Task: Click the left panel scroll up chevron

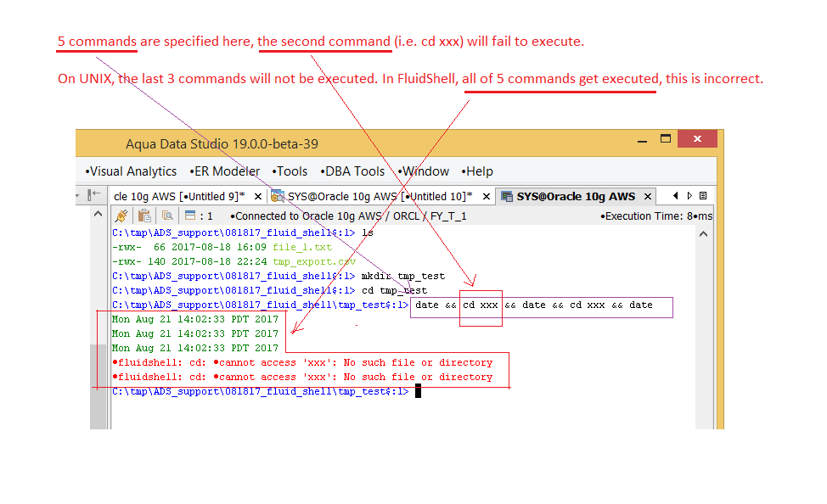Action: (x=98, y=214)
